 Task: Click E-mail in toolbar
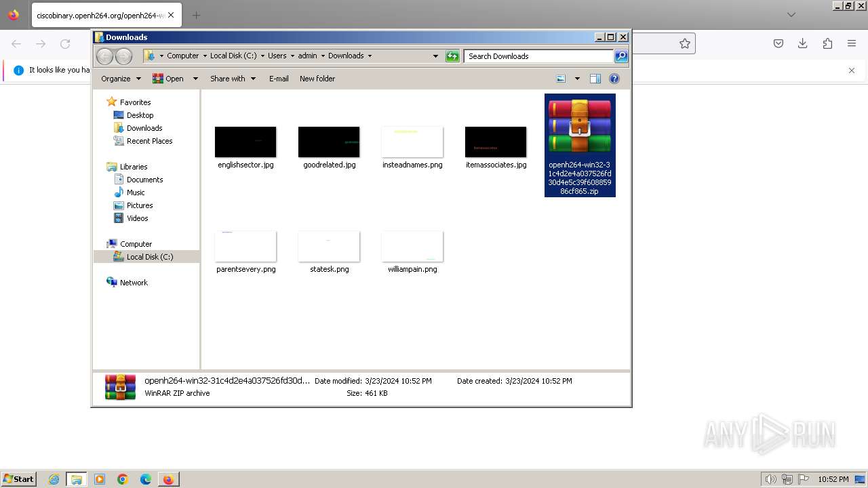[x=279, y=79]
